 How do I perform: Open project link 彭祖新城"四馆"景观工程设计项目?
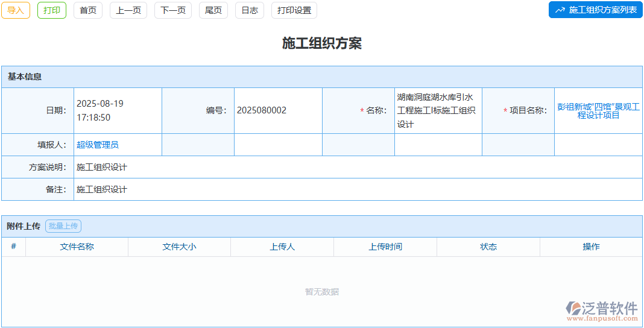598,111
